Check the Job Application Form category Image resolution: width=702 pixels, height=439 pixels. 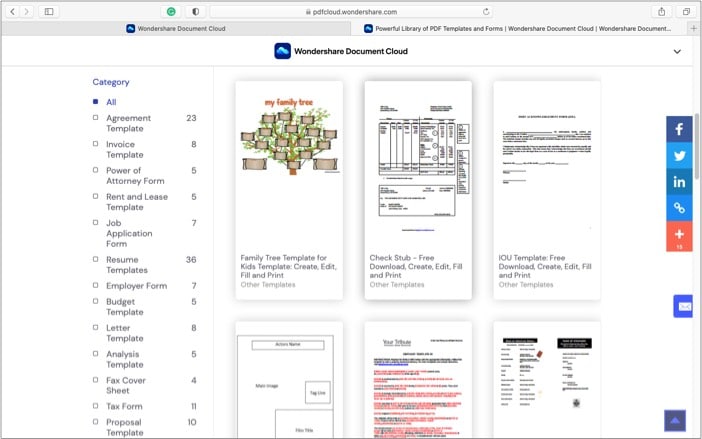coord(95,222)
